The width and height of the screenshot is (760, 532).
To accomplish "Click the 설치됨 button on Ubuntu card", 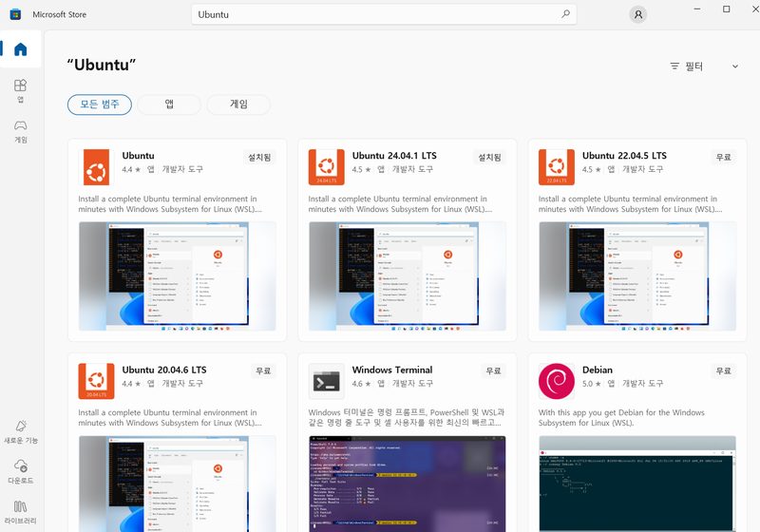I will [259, 157].
